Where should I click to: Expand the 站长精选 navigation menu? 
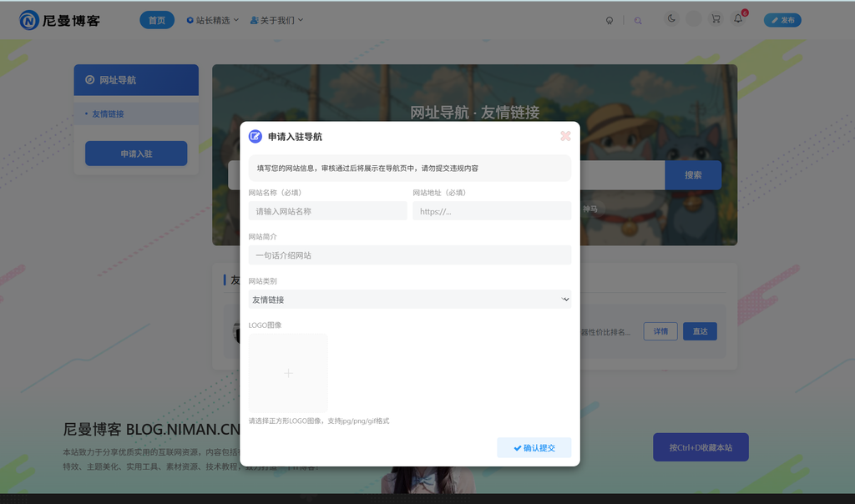coord(213,20)
